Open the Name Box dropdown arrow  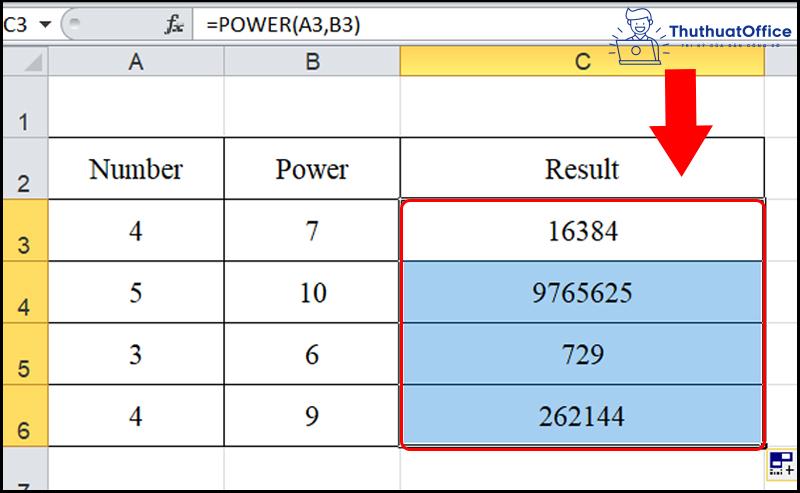45,24
